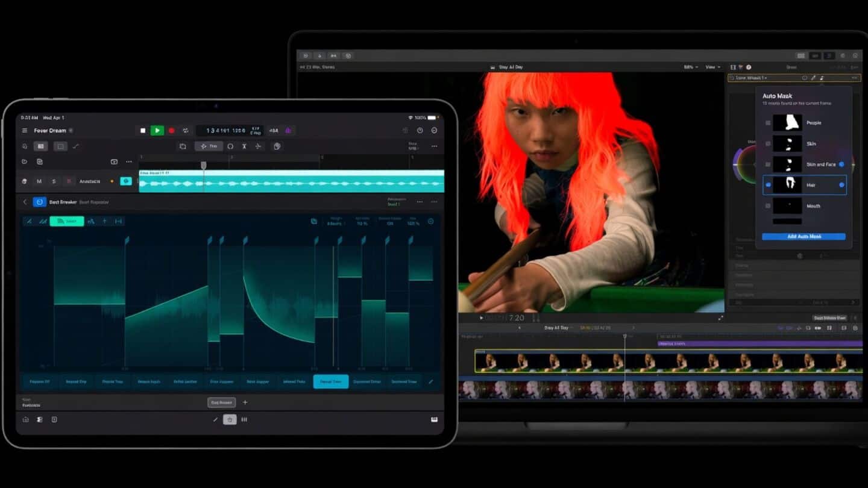This screenshot has width=868, height=488.
Task: Click the Add Auto Mask button
Action: click(x=804, y=237)
